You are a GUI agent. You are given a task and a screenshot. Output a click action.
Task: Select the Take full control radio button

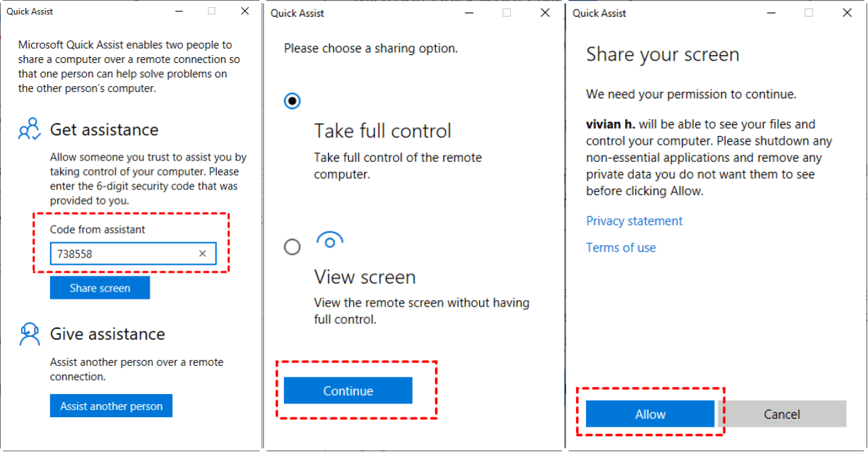pos(292,101)
